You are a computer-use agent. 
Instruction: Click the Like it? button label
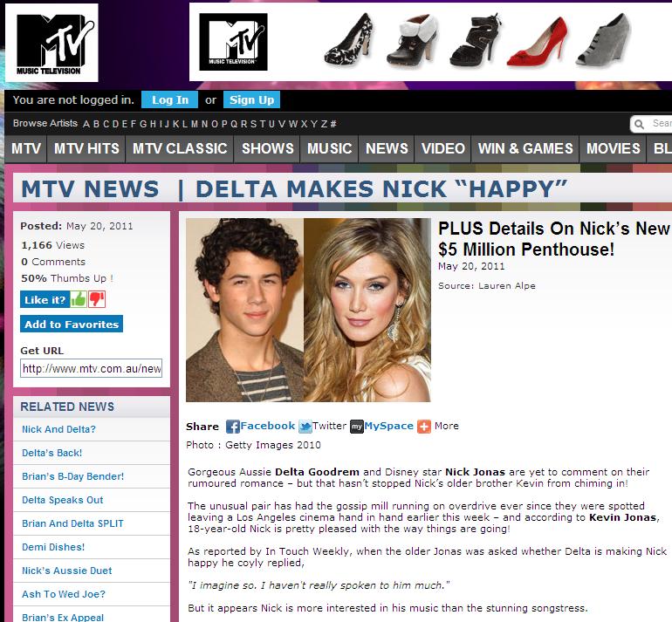pyautogui.click(x=45, y=299)
